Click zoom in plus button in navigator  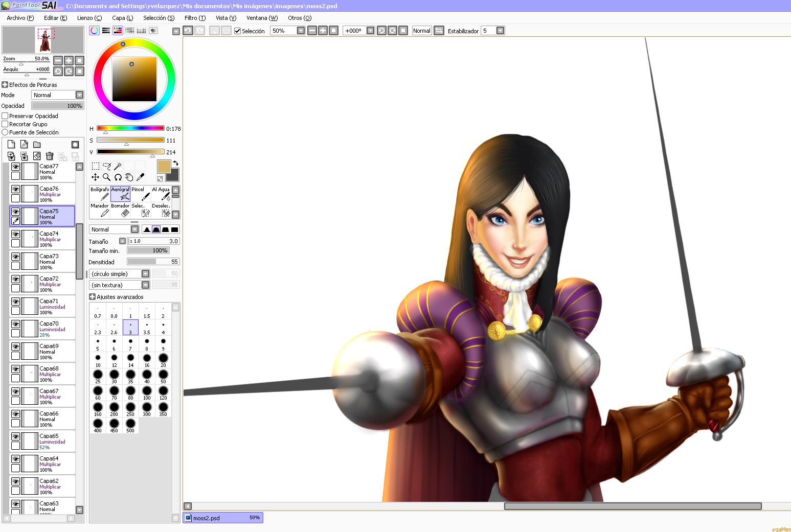(x=69, y=60)
